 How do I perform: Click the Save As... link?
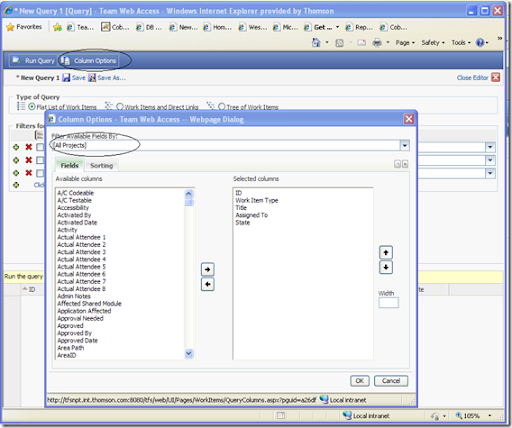(x=111, y=78)
